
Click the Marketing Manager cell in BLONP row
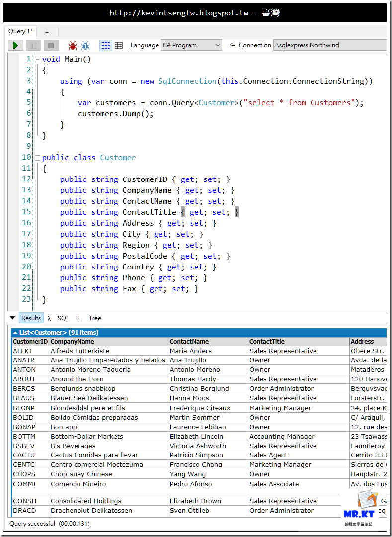[299, 408]
